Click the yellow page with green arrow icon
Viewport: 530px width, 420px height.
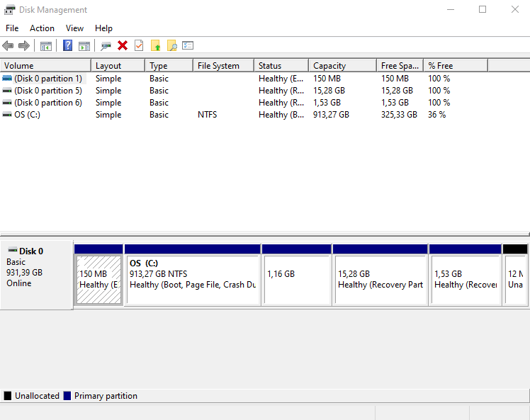(156, 46)
